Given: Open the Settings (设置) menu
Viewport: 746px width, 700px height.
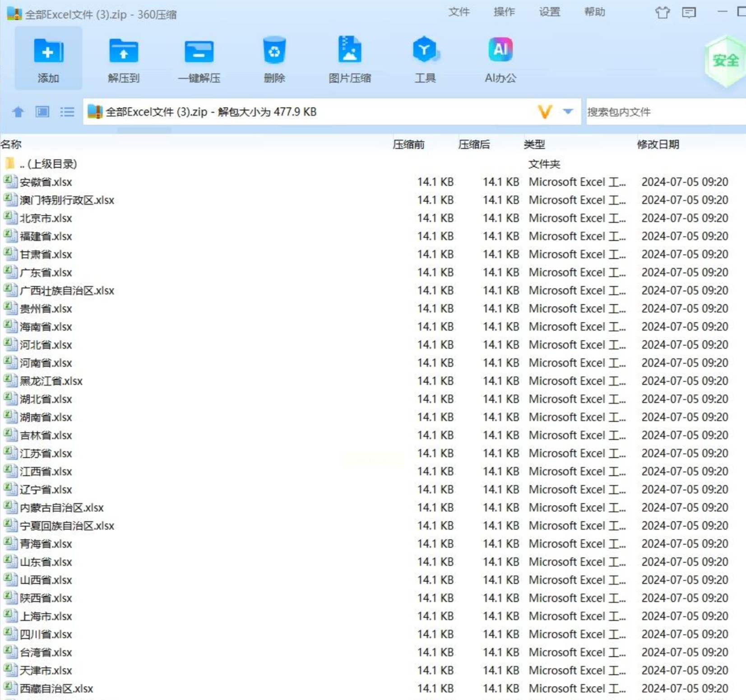Looking at the screenshot, I should pyautogui.click(x=549, y=12).
